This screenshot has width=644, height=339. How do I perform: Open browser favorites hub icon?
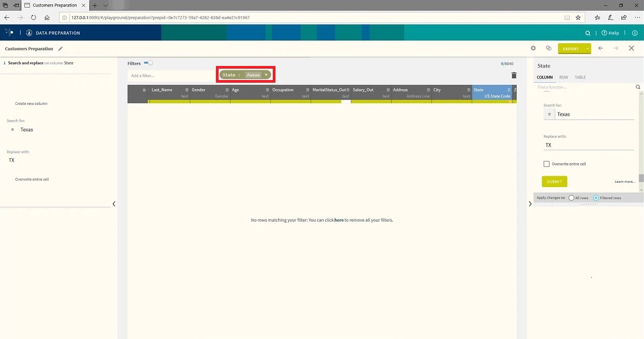tap(597, 18)
